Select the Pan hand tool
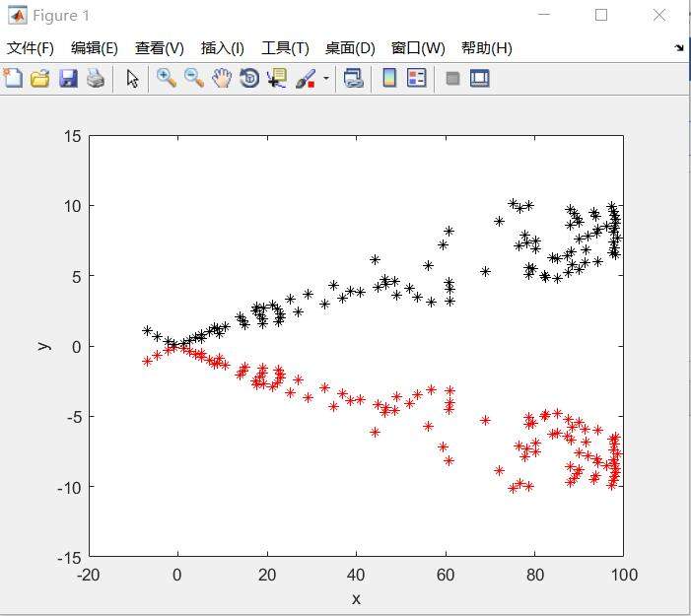 click(x=222, y=79)
